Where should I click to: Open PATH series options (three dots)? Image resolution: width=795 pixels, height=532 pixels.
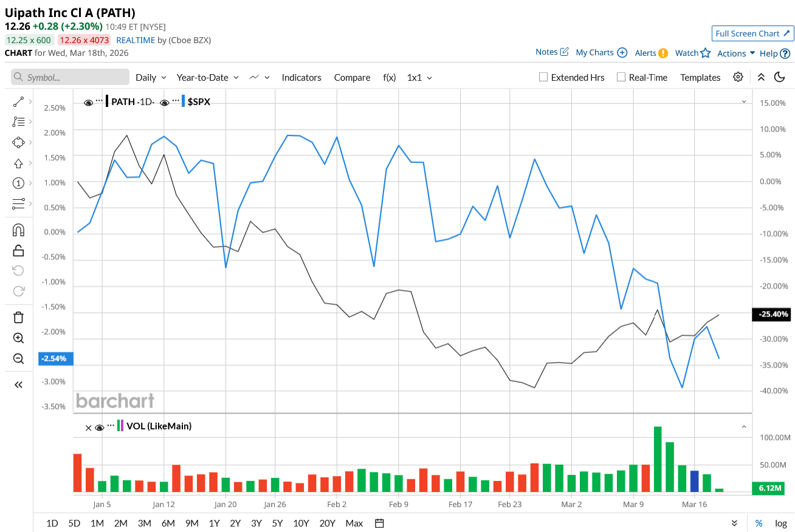coord(100,100)
